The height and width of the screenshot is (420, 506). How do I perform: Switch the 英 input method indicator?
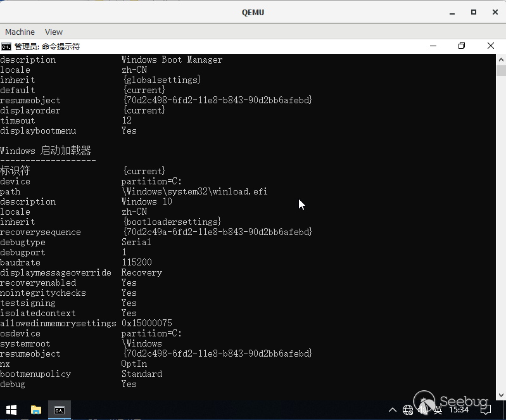(x=438, y=410)
